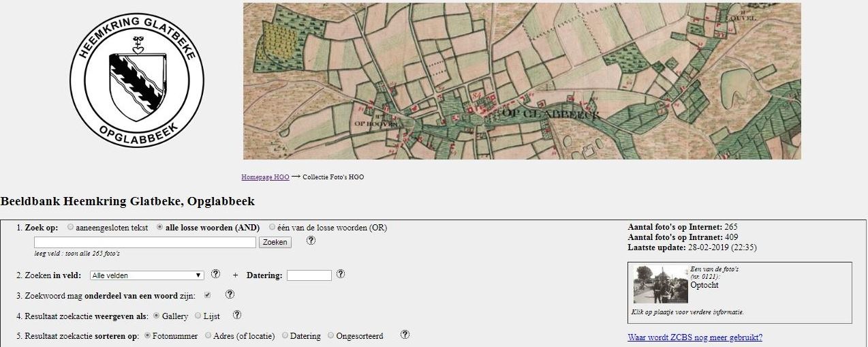Open the Homepage HGO link
Screen dimensions: 868x347
(x=265, y=177)
